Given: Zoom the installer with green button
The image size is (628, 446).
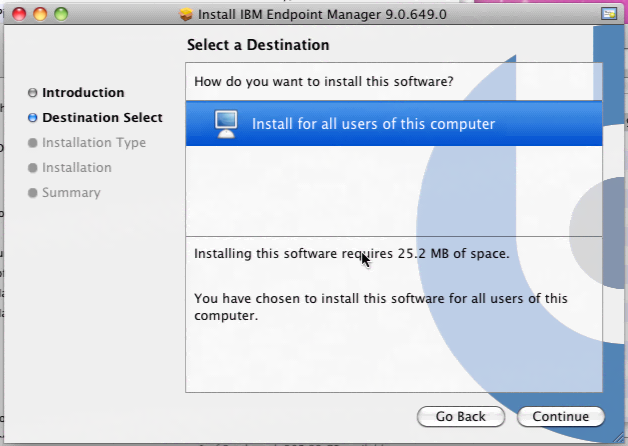Looking at the screenshot, I should (x=61, y=14).
